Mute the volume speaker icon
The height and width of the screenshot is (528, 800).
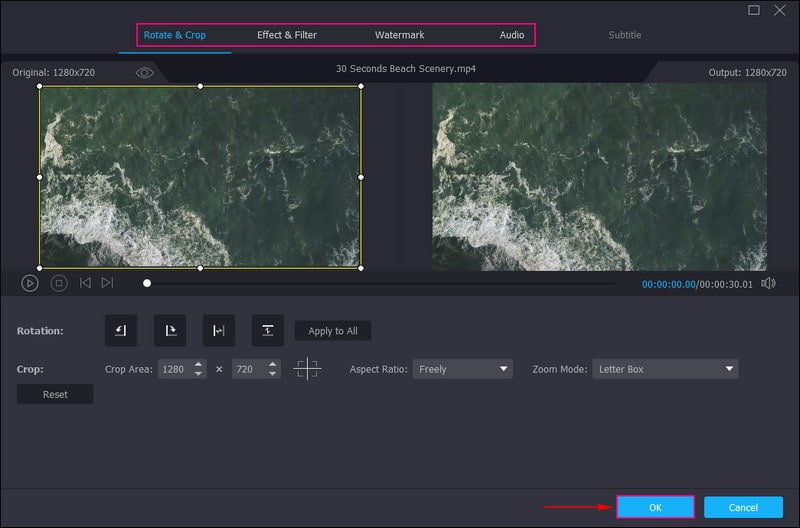[x=768, y=283]
